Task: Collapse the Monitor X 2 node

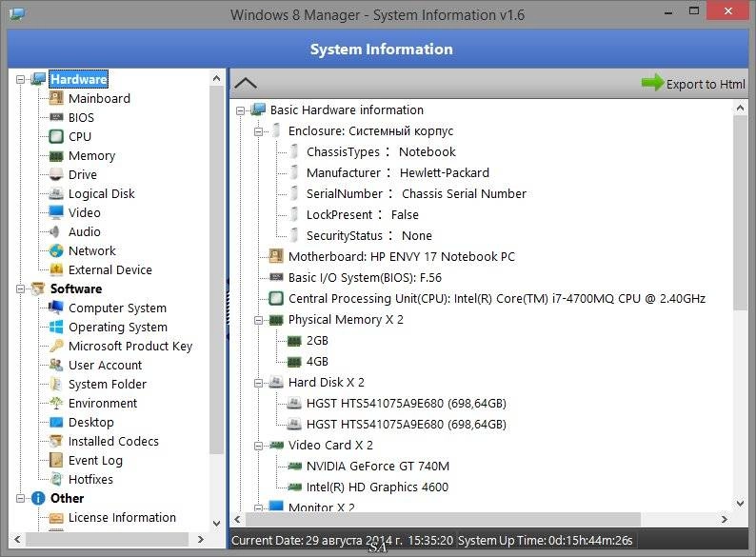Action: click(258, 507)
